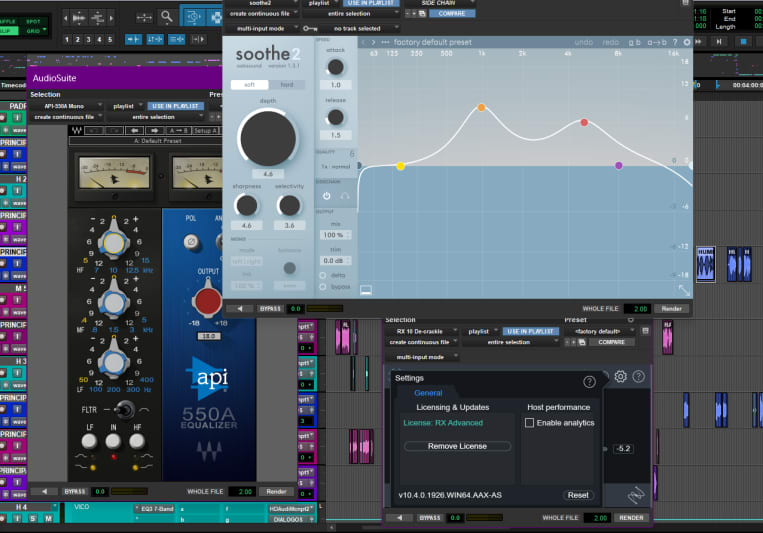Click soothe2 large depth knob

click(268, 138)
